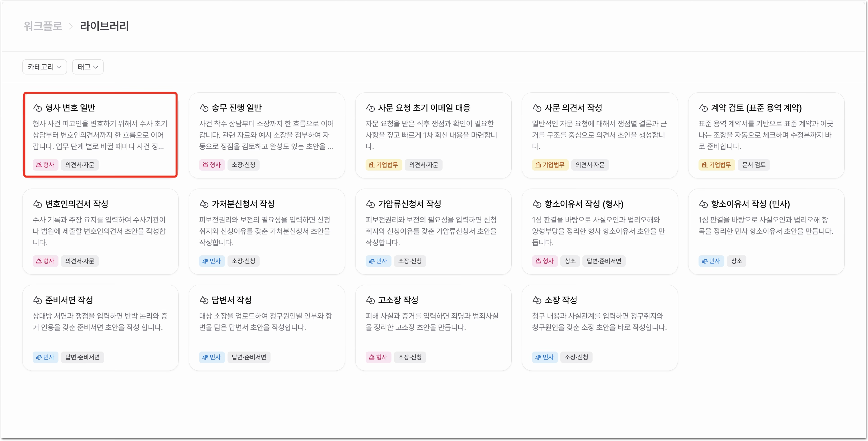This screenshot has height=441, width=868.
Task: Click the 상소 tag on 항소이유서 (민사) card
Action: point(736,261)
